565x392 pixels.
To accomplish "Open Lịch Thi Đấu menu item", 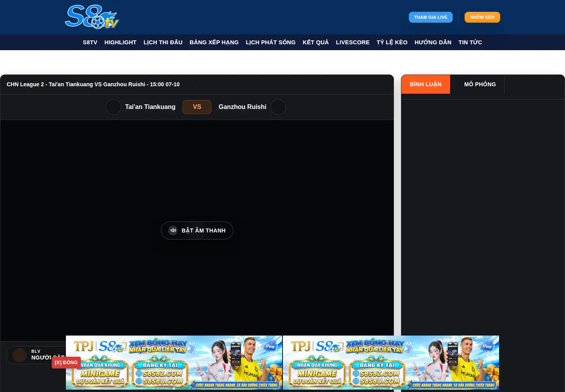I will click(x=163, y=42).
